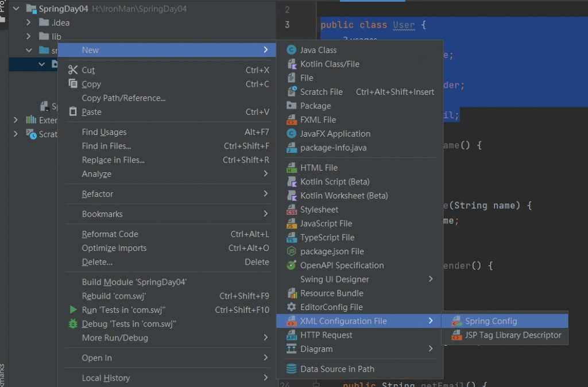Open More Run/Debug submenu

167,338
